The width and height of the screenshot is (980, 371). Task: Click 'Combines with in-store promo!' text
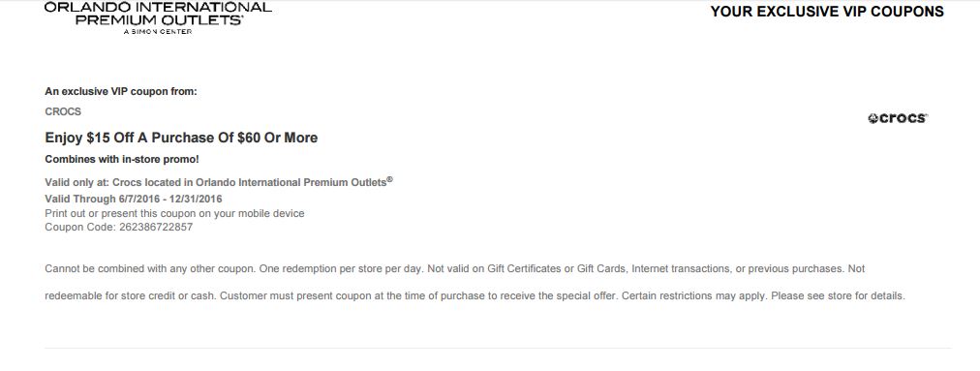click(122, 160)
